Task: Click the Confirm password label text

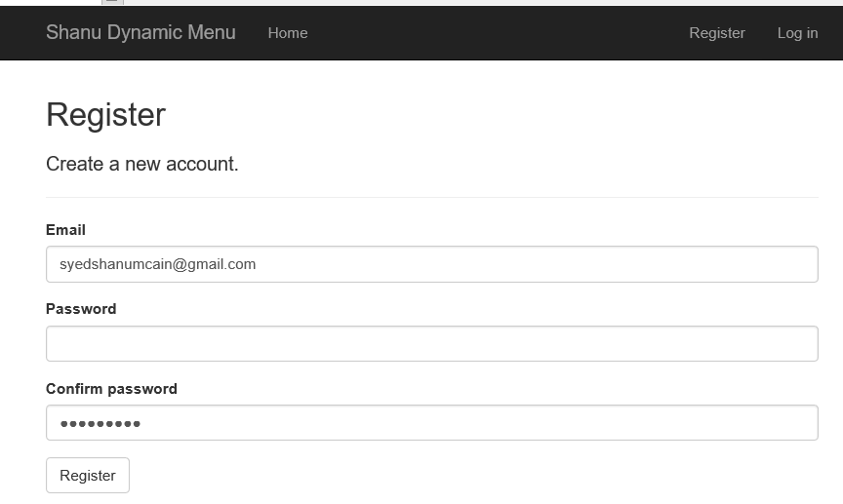Action: coord(111,389)
